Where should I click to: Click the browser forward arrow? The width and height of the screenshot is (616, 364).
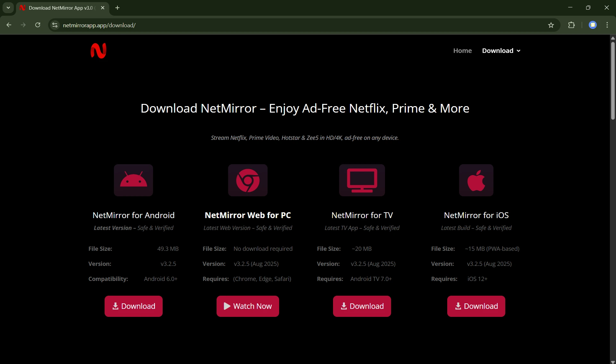(x=23, y=25)
